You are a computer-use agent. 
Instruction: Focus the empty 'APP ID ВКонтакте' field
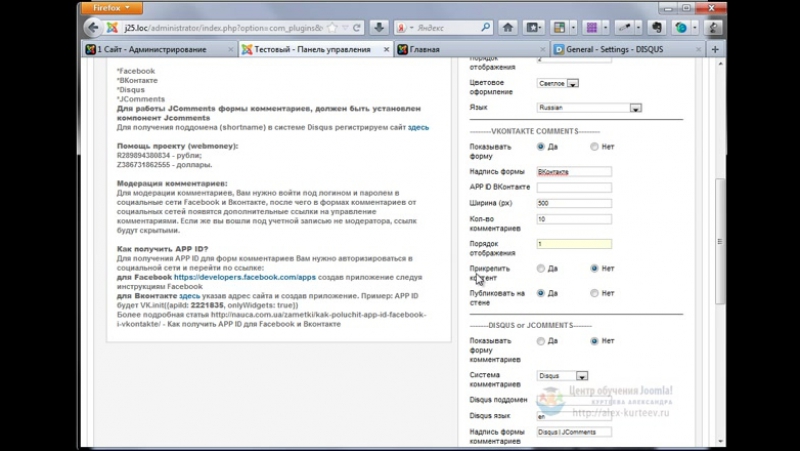point(574,187)
